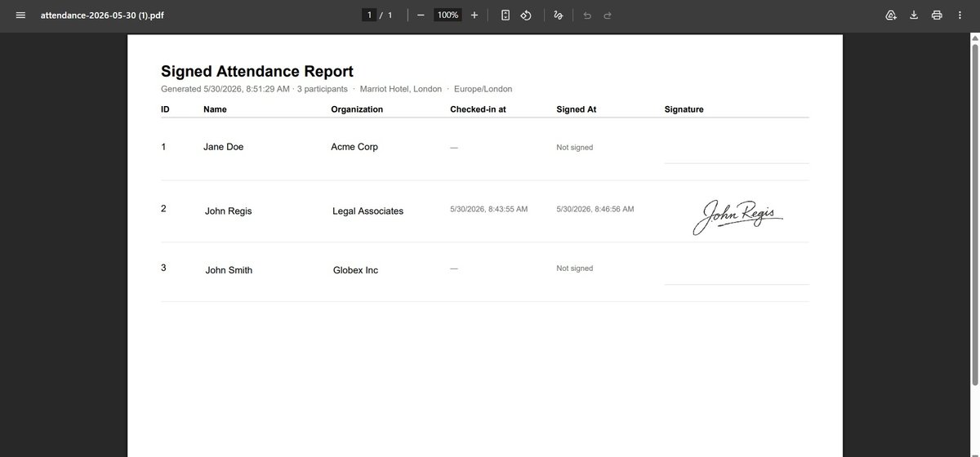The image size is (980, 457).
Task: Click the Organization column header
Action: tap(357, 109)
